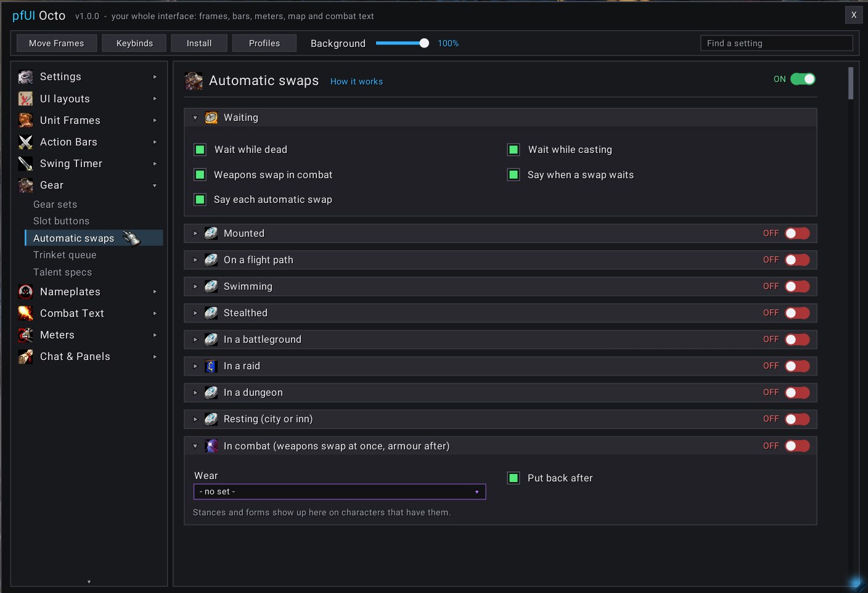The image size is (868, 593).
Task: Click the Unit Frames sidebar icon
Action: (25, 120)
